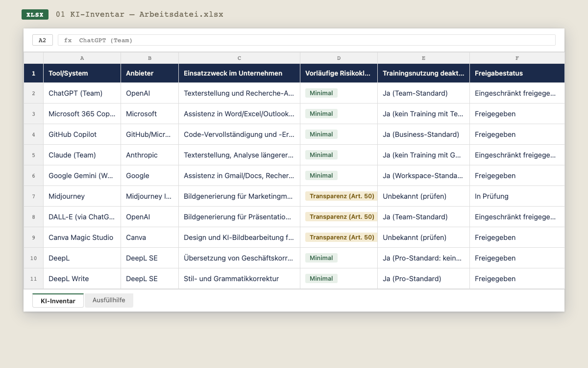Screen dimensions: 588x368
Task: Select the Google Gemini tool cell
Action: point(82,176)
